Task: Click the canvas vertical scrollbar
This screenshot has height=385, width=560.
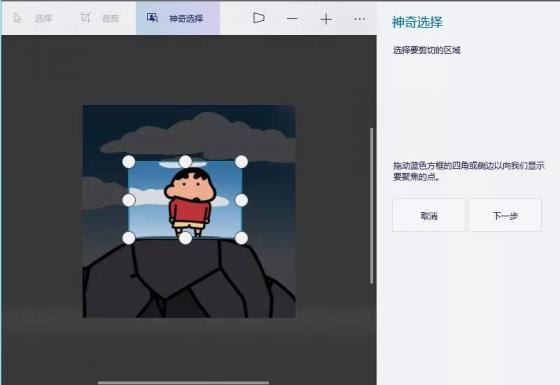Action: tap(371, 206)
